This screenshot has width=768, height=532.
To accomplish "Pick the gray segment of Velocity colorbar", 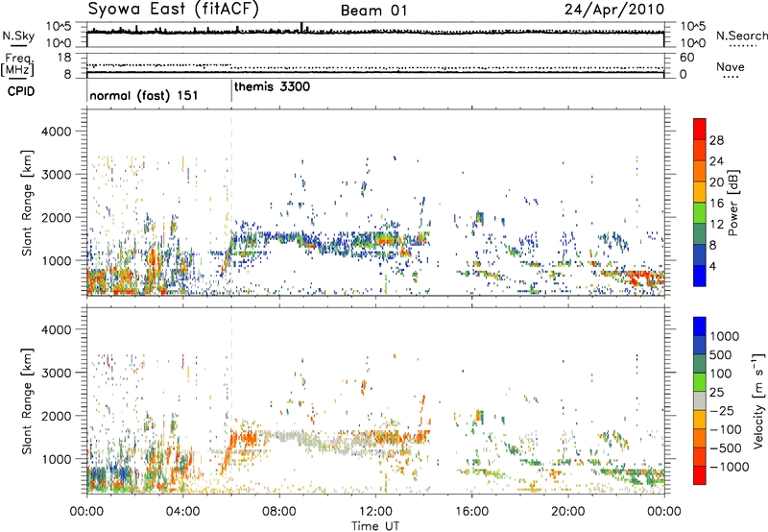I will click(x=700, y=400).
